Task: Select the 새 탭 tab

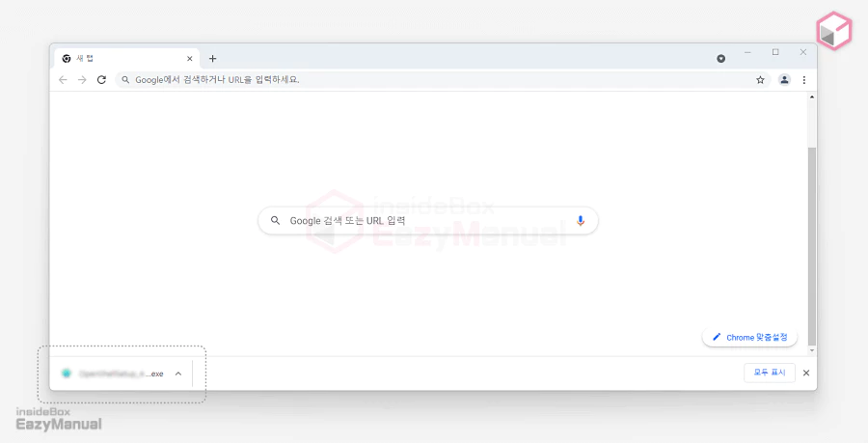Action: (126, 59)
